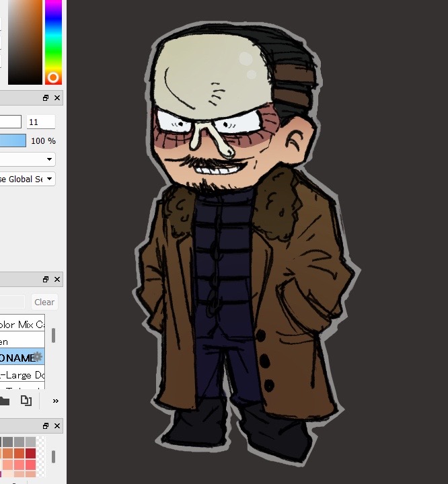448x484 pixels.
Task: Choose the coral pink swatch below crimson
Action: (30, 465)
